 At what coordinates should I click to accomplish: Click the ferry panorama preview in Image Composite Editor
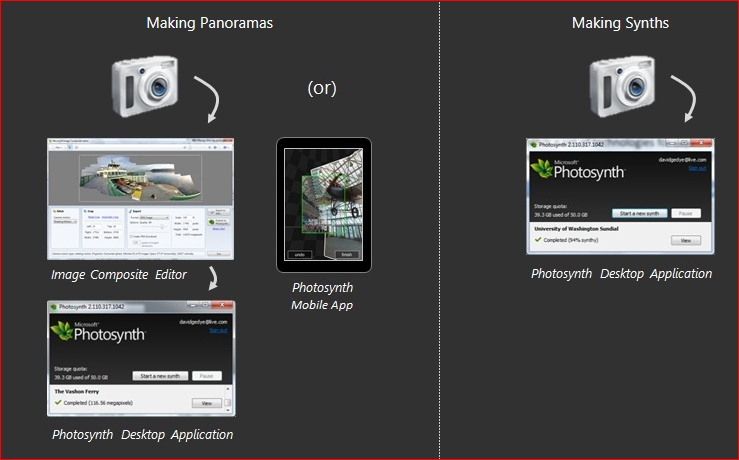point(140,178)
